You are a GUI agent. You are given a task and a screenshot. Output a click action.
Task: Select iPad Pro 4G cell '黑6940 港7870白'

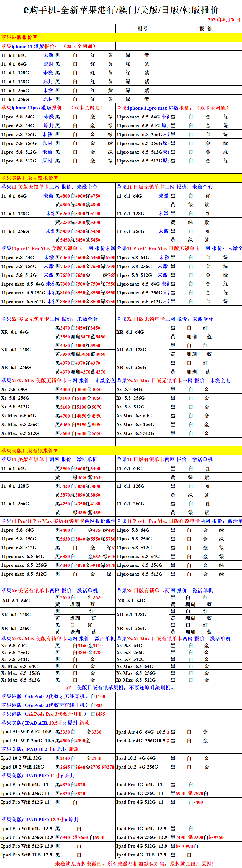click(205, 793)
